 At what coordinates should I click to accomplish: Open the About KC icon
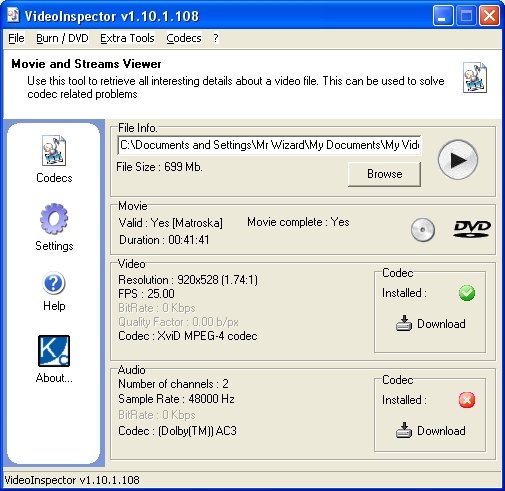54,351
